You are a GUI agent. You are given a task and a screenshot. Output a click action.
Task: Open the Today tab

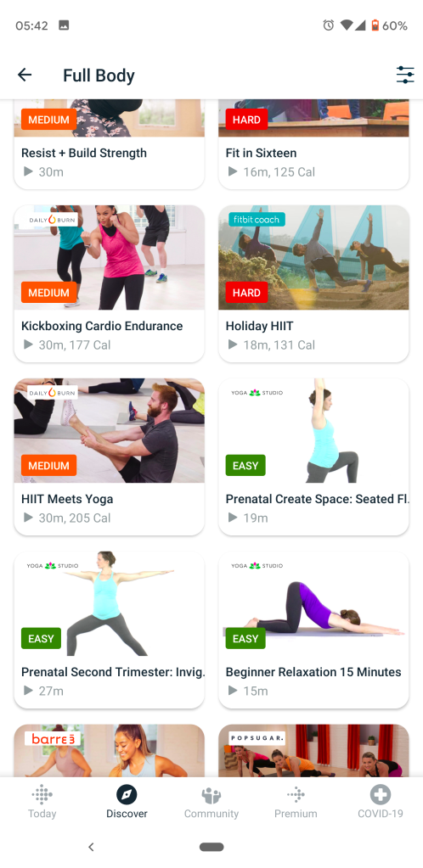pos(42,803)
